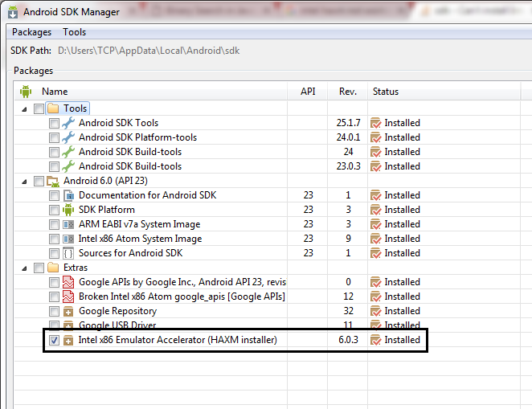Click the Installed status icon for Android SDK Tools
Viewport: 532px width, 409px height.
click(x=375, y=123)
